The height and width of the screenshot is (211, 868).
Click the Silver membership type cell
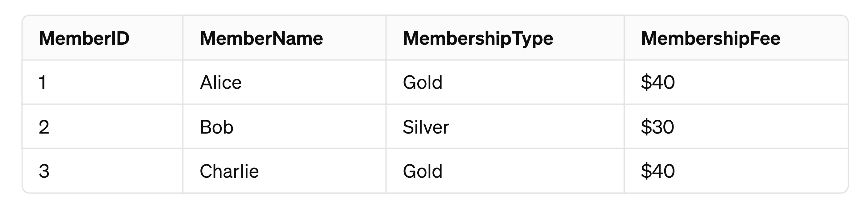[x=505, y=126]
